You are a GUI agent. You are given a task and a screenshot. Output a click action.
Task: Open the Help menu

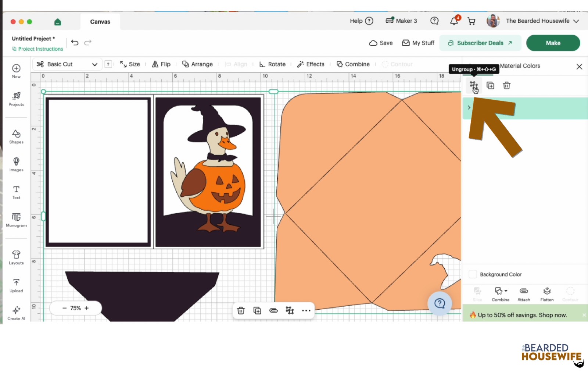(362, 21)
